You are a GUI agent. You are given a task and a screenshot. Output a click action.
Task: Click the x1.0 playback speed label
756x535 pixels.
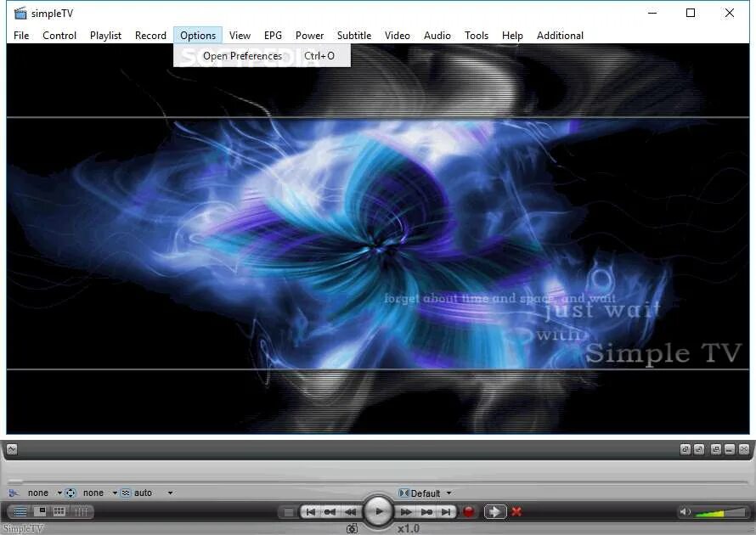click(x=409, y=529)
